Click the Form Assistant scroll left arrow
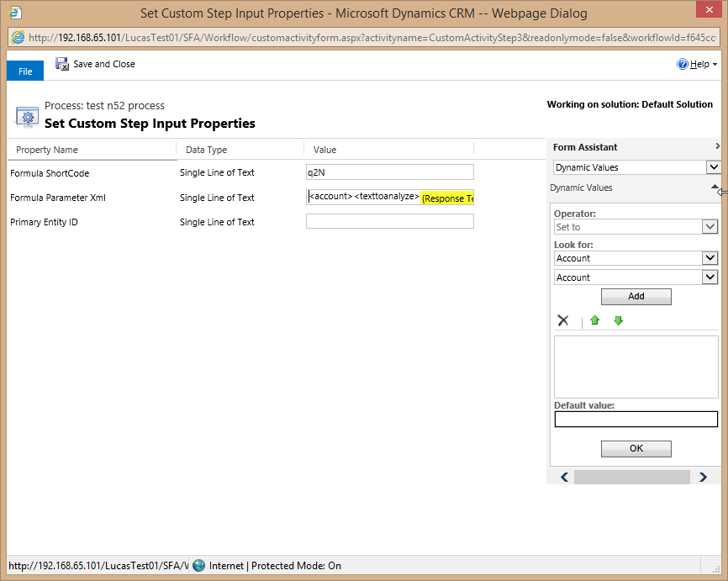Screen dimensions: 728x581 tap(565, 477)
